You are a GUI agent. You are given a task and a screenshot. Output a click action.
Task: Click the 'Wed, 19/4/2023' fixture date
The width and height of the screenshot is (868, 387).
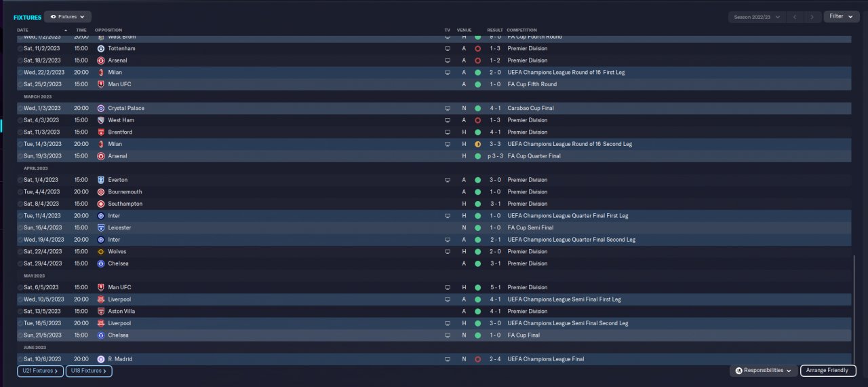click(44, 240)
